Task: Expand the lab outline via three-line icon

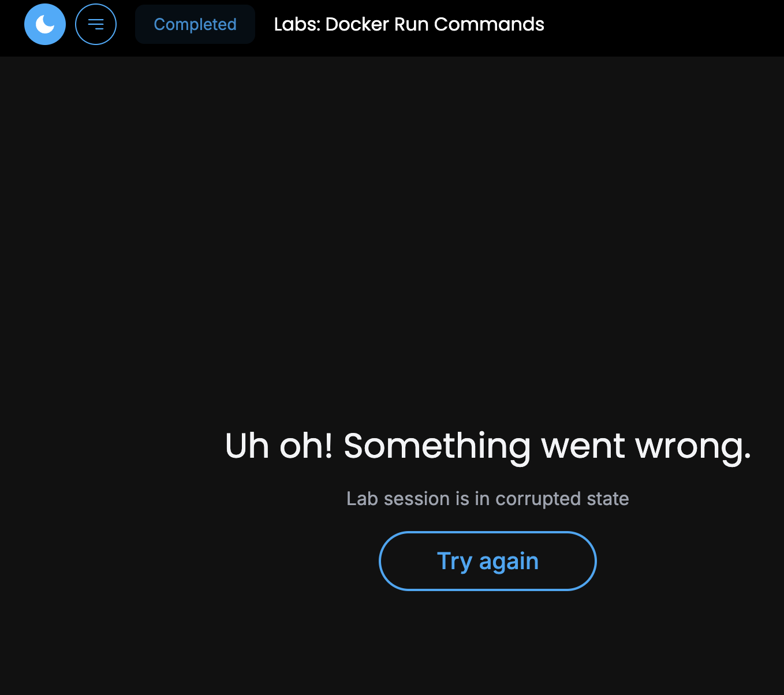Action: (x=96, y=24)
